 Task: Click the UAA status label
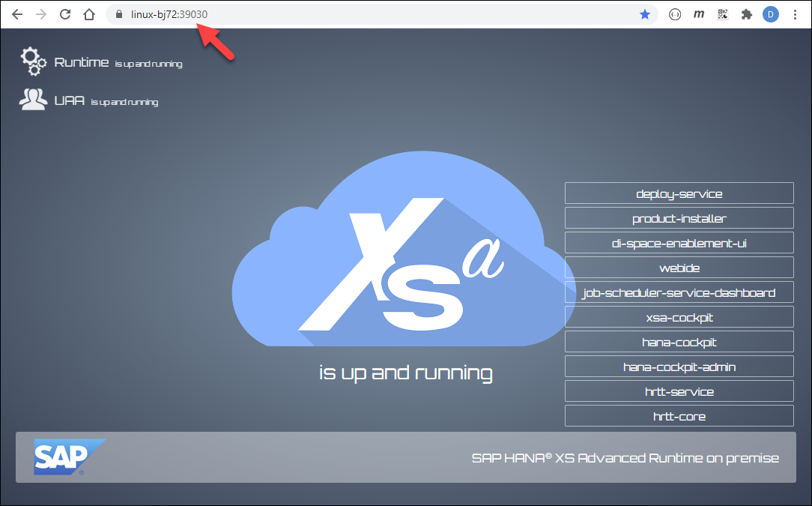[106, 100]
